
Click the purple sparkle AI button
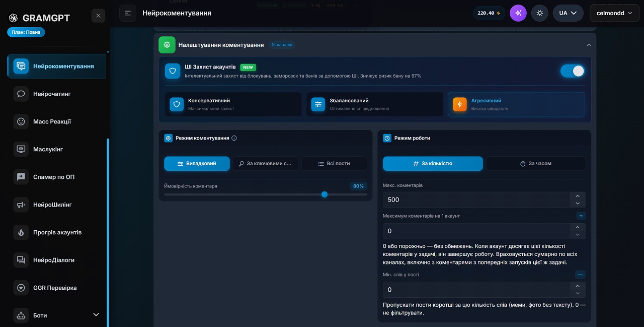click(518, 13)
